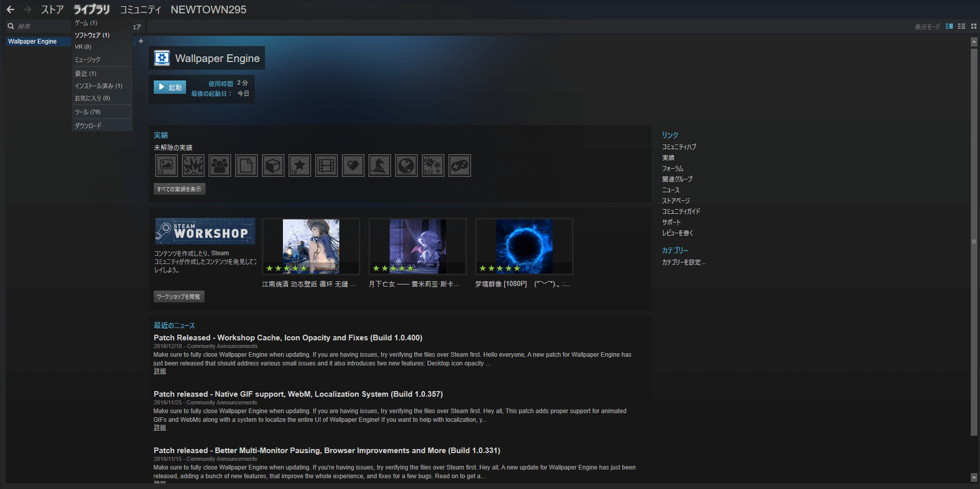Click 詳細 under Build 1.0.400 news
This screenshot has width=980, height=489.
(160, 372)
